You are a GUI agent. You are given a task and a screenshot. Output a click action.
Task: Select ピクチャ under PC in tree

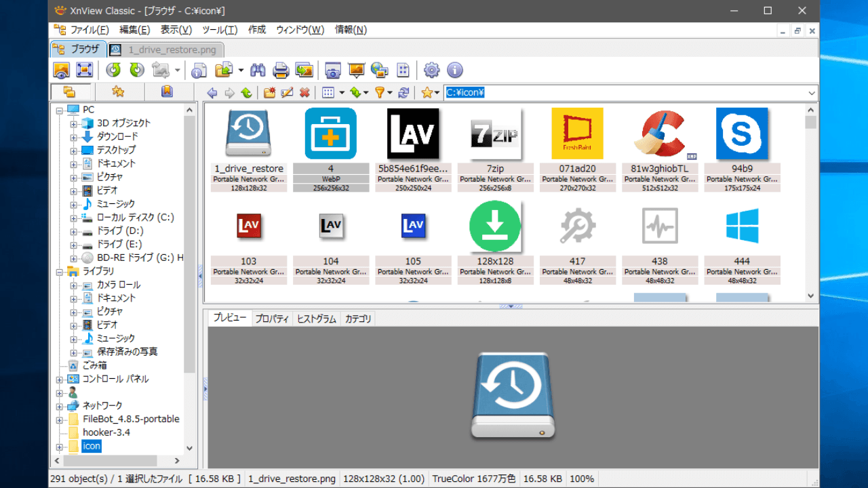tap(109, 177)
